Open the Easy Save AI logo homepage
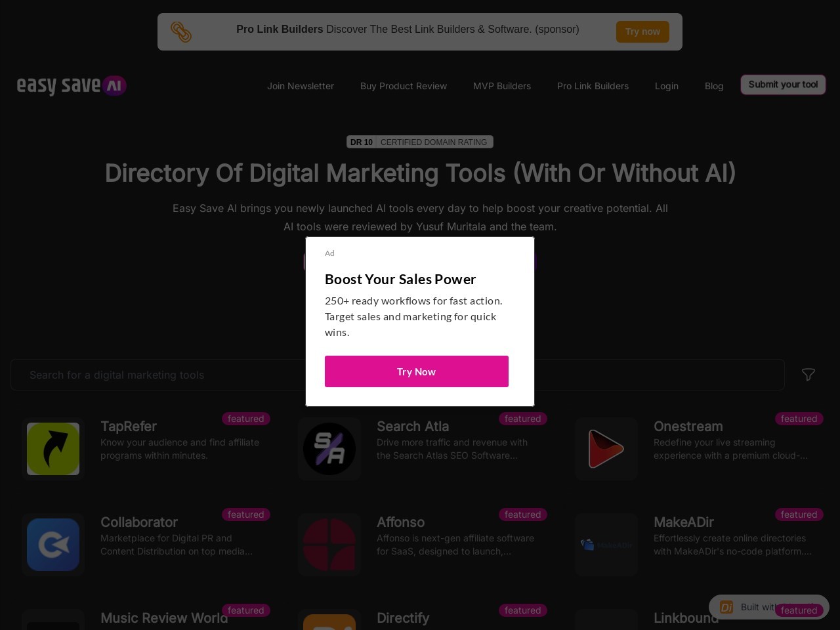This screenshot has height=630, width=840. [x=72, y=85]
